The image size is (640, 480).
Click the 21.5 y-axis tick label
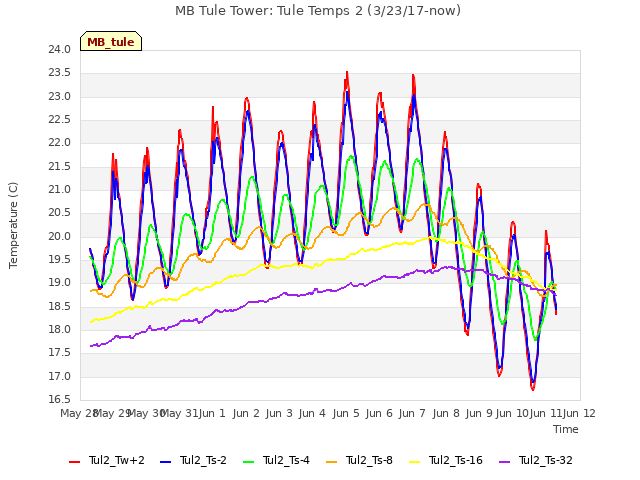(x=60, y=167)
